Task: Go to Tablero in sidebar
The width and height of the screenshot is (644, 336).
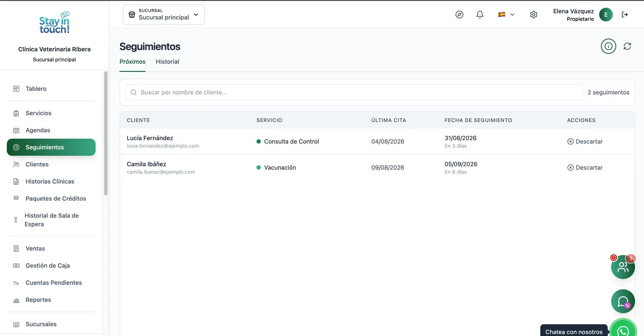Action: (x=51, y=89)
